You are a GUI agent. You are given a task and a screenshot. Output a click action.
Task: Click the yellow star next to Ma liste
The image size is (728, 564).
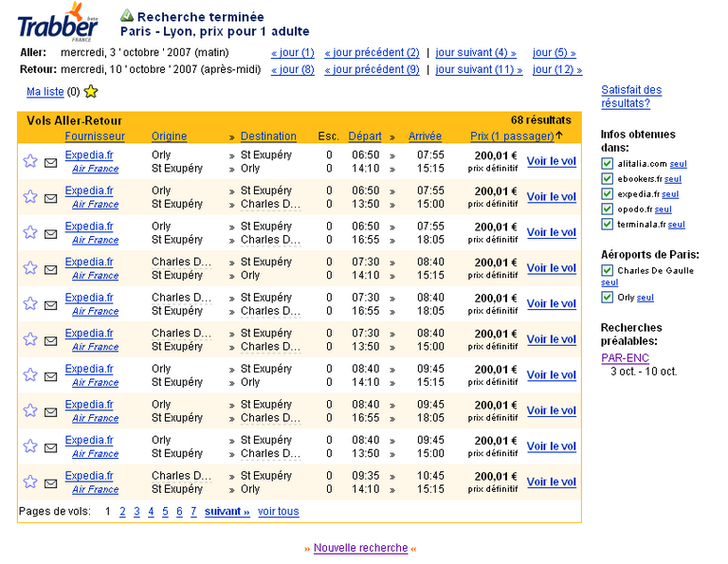tap(91, 91)
